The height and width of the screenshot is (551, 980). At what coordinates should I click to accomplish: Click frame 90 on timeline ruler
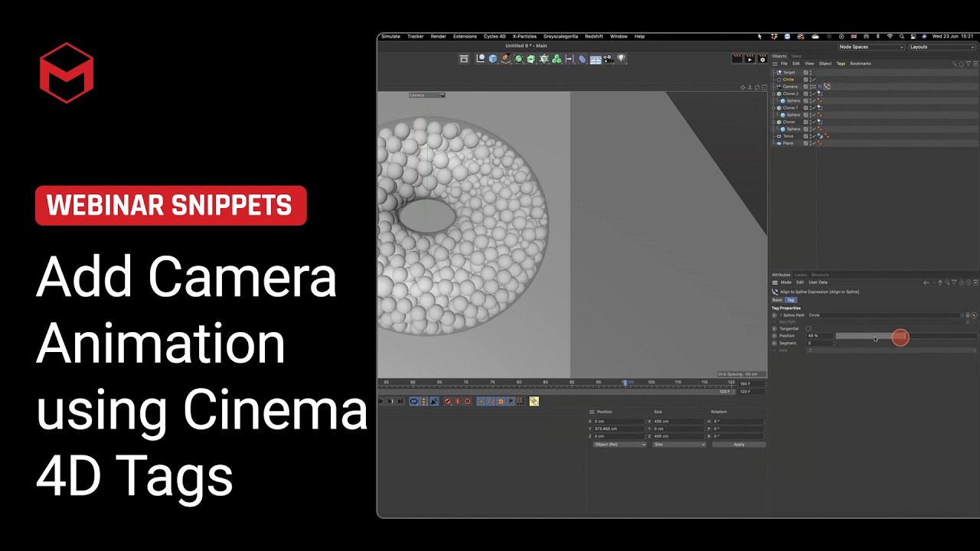572,382
